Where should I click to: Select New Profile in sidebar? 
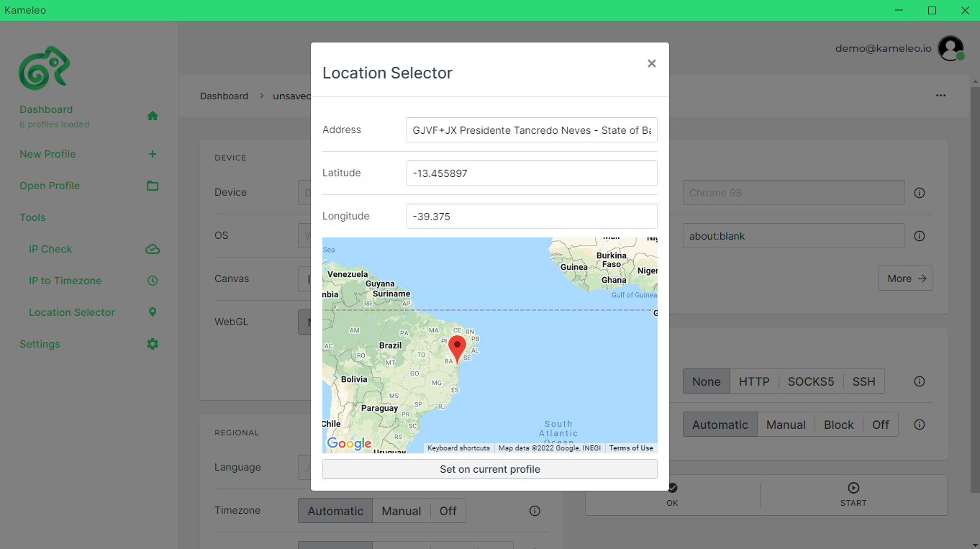[x=47, y=154]
